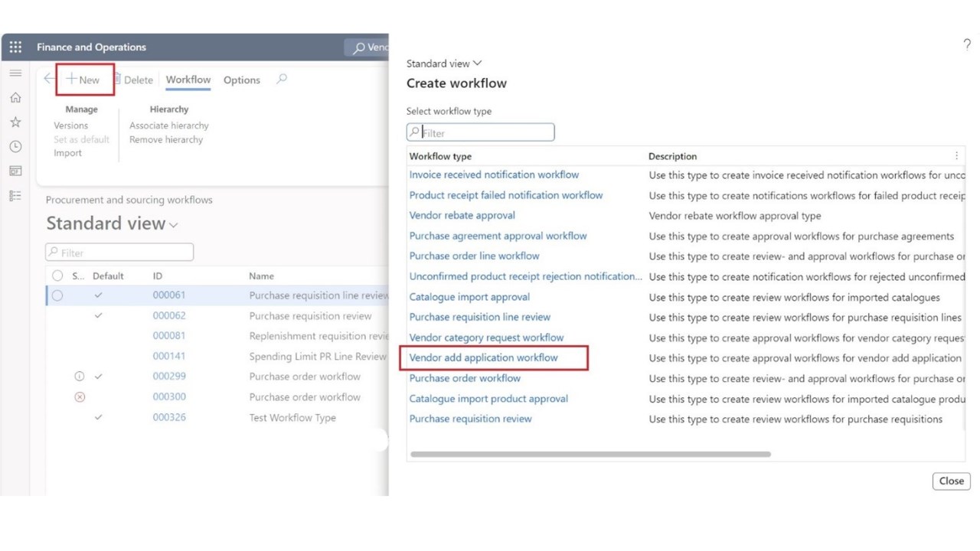Expand the hamburger navigation menu
Image resolution: width=980 pixels, height=551 pixels.
(x=15, y=73)
